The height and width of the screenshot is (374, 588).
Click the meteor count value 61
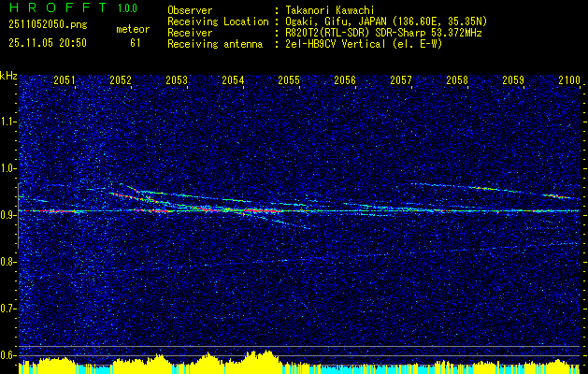136,43
